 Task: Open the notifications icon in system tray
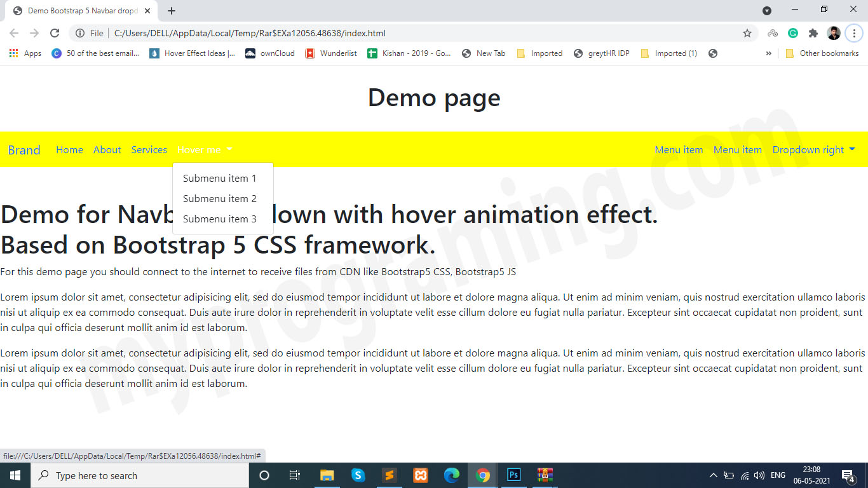click(x=848, y=475)
